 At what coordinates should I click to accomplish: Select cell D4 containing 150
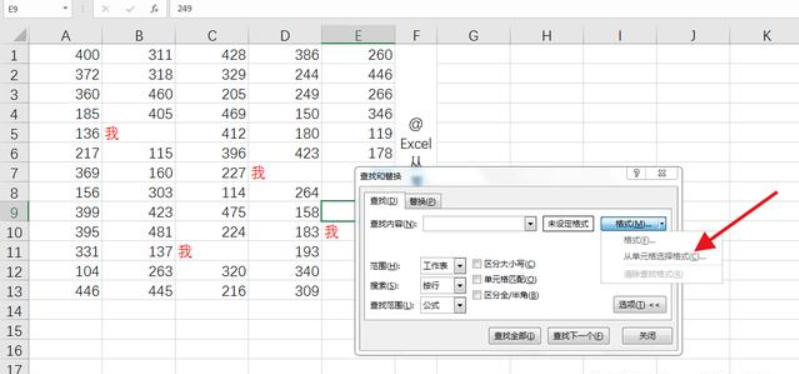coord(285,114)
